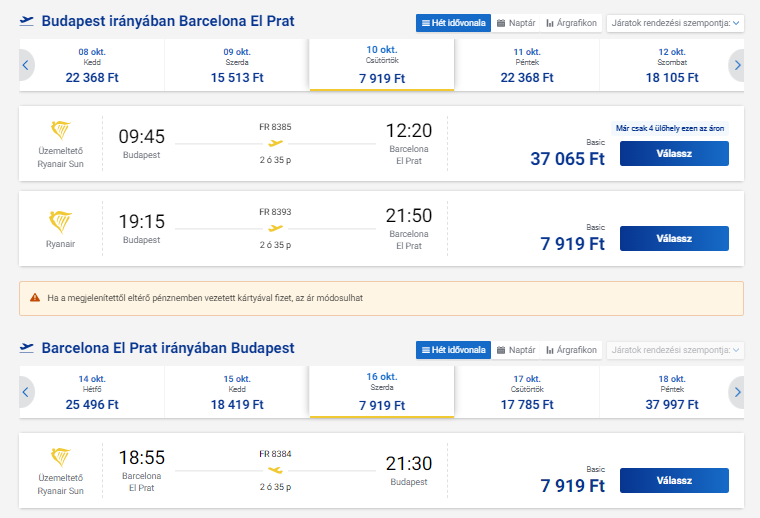
Task: Select return Hét idővonala view
Action: [x=453, y=350]
